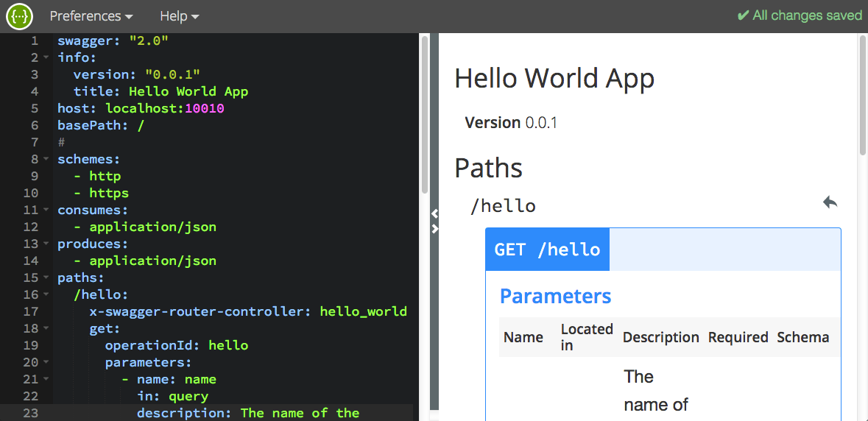Click the title: Hello World App editor line

[x=160, y=92]
